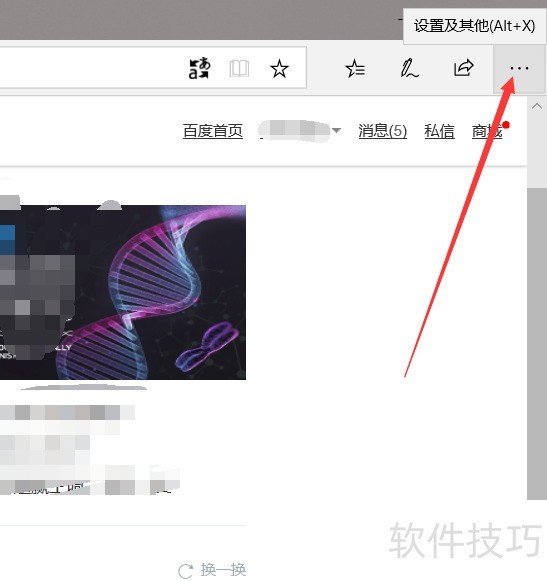
Task: Click the scrollbar up arrow
Action: [537, 106]
